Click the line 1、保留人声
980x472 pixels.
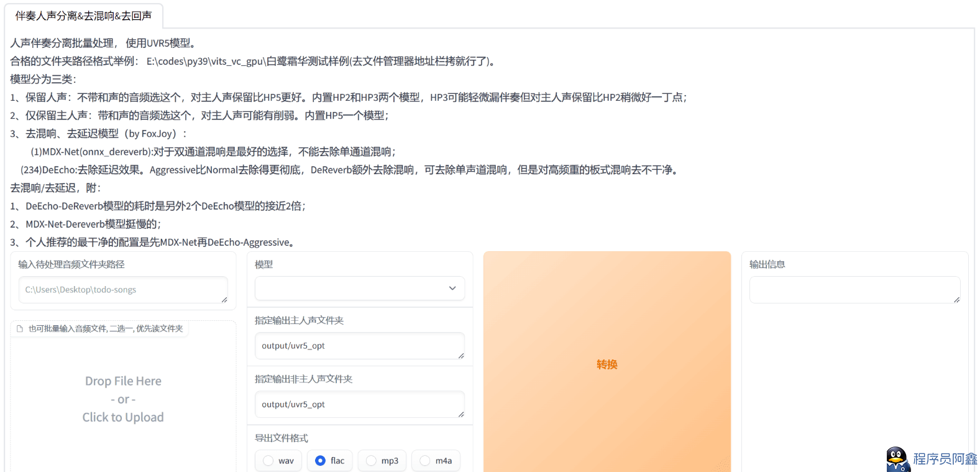[x=349, y=98]
